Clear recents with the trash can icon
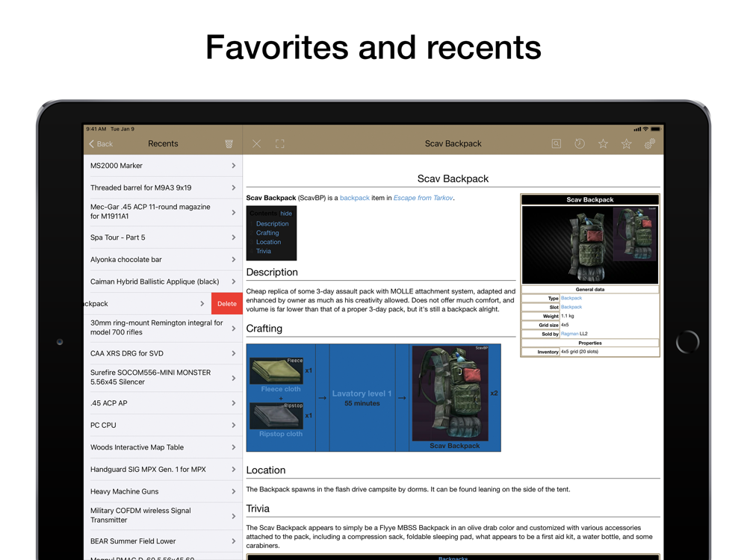Screen dimensions: 747x560 (229, 144)
